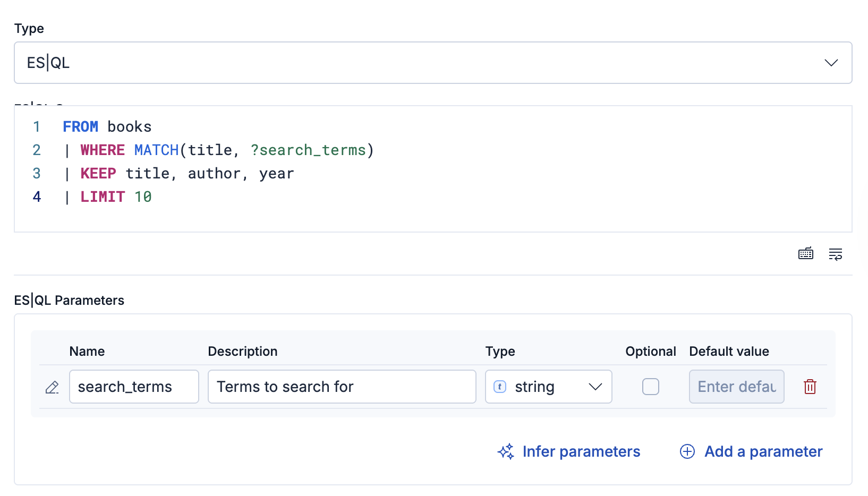Click the ES|QL label inside the Type selector
This screenshot has height=496, width=868.
pyautogui.click(x=48, y=63)
